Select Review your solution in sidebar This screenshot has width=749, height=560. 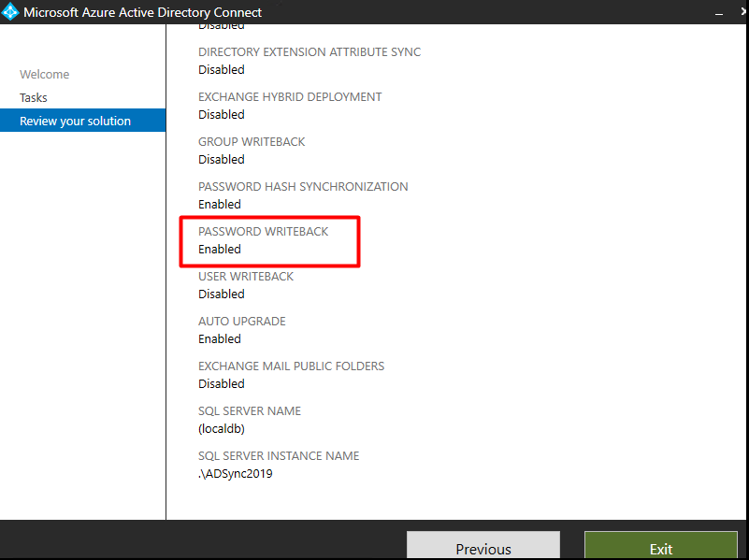75,121
